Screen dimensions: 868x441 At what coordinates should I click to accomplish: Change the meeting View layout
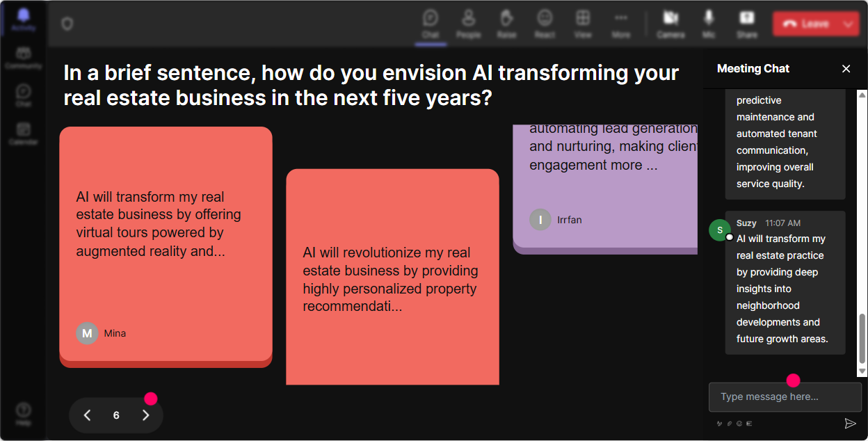[583, 23]
